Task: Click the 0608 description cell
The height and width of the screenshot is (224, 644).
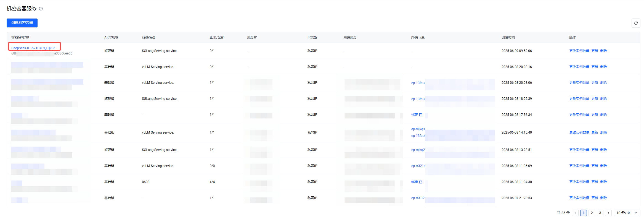Action: 146,182
